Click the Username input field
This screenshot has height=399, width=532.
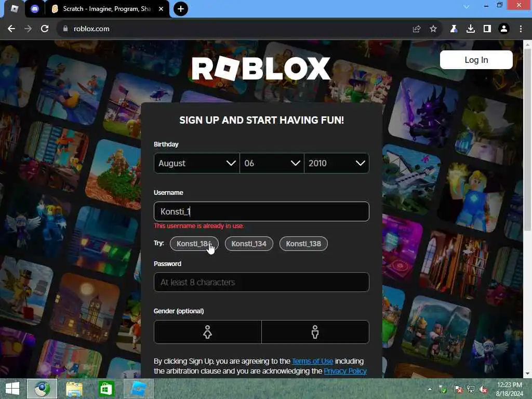pos(261,211)
